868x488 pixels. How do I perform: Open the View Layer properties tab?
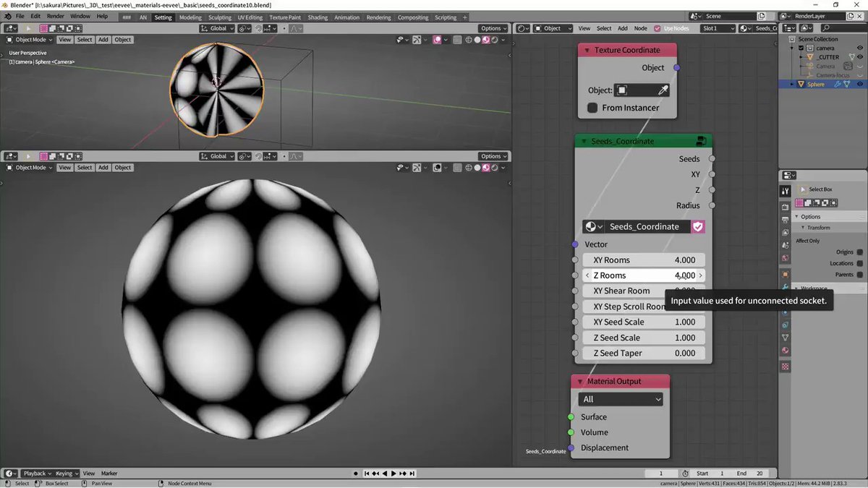(x=786, y=233)
